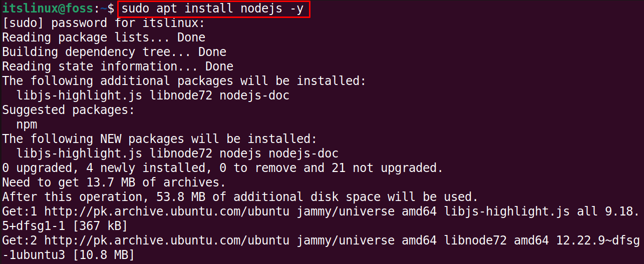The image size is (644, 264).
Task: Click the 'Reading state information... Done' line
Action: [118, 66]
